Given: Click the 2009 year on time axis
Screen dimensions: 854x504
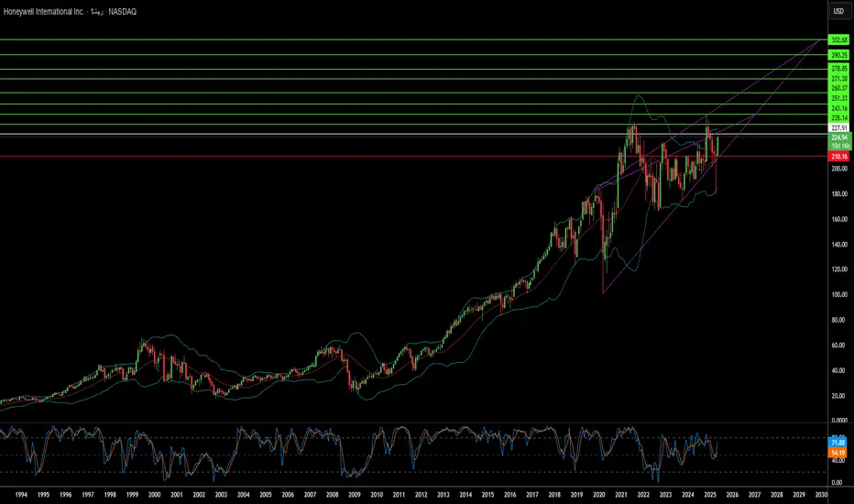Looking at the screenshot, I should (x=355, y=495).
